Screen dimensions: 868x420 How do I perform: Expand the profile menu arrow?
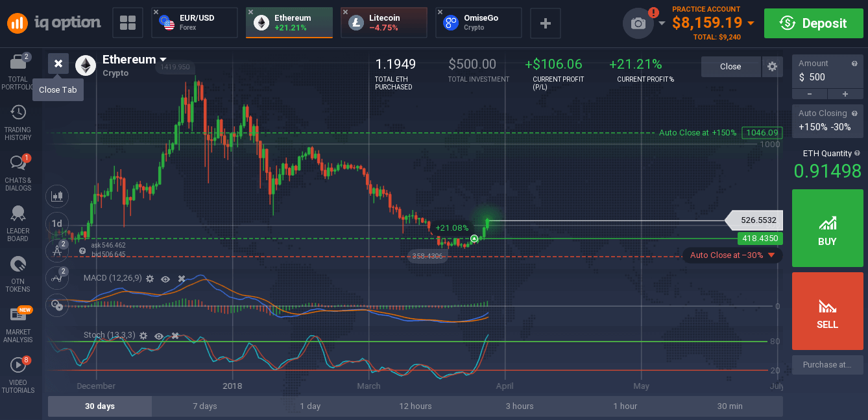pyautogui.click(x=662, y=23)
